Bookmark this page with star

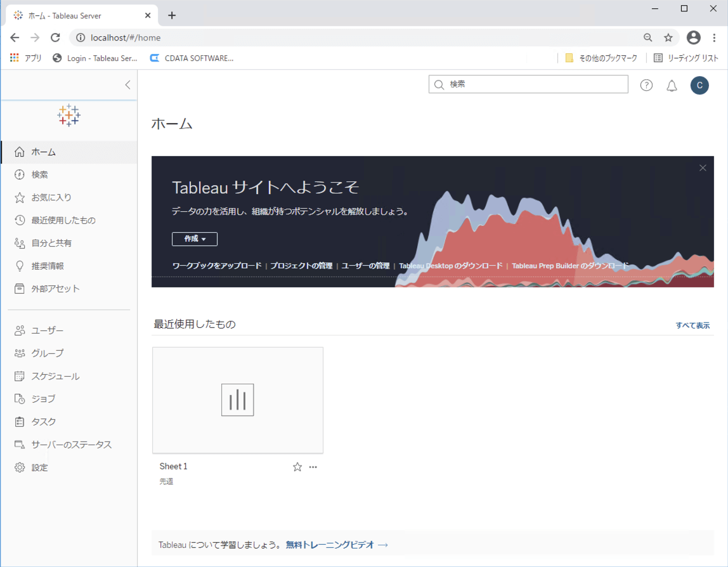tap(668, 37)
